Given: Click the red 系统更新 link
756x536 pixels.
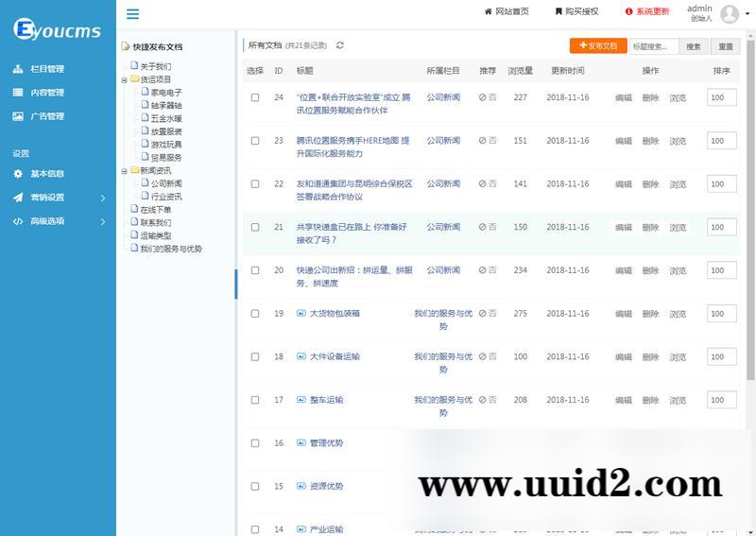Looking at the screenshot, I should point(647,11).
